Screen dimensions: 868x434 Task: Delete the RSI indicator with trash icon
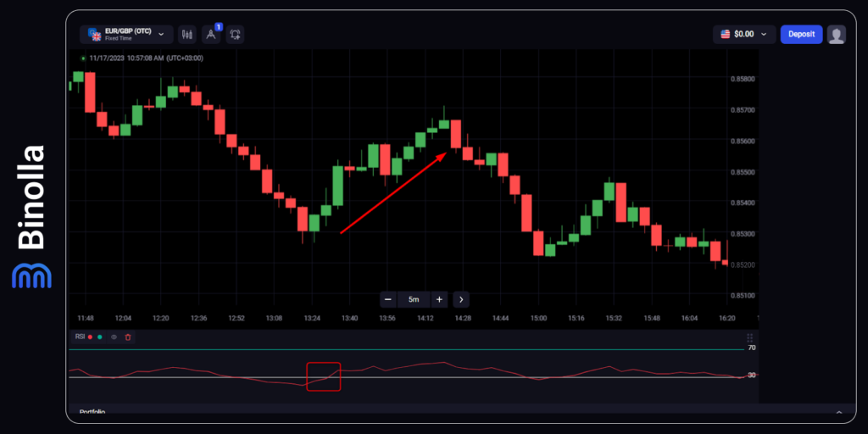click(x=128, y=337)
